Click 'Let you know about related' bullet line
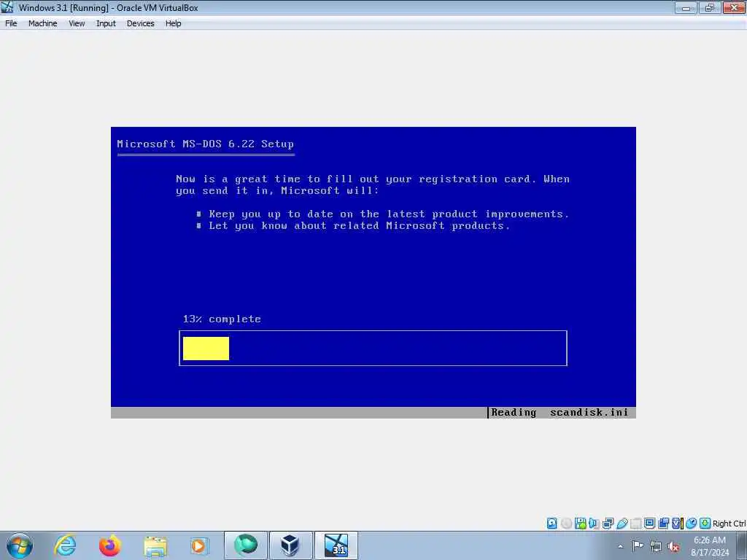This screenshot has width=747, height=560. coord(353,226)
